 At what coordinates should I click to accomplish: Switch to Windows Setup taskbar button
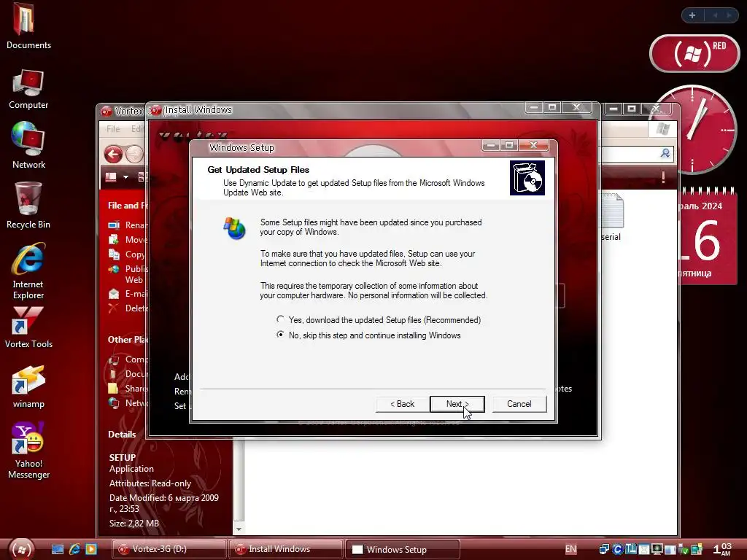403,549
